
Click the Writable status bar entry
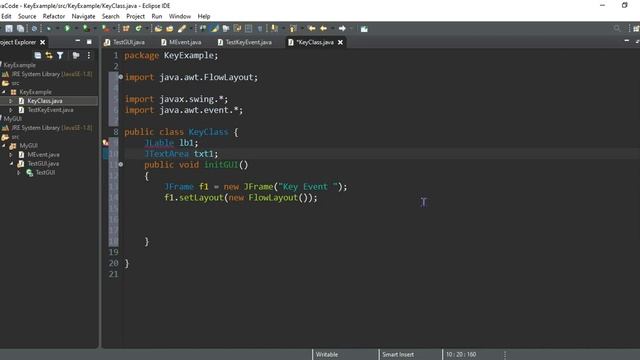327,354
